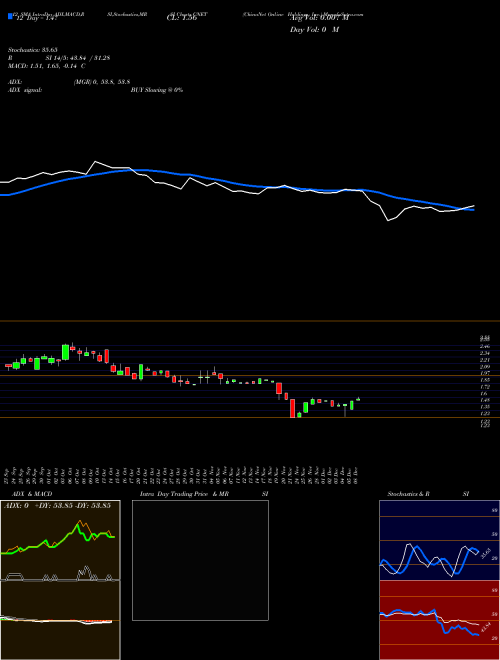The width and height of the screenshot is (500, 660).
Task: Click the first date label on the x-axis
Action: tap(8, 475)
